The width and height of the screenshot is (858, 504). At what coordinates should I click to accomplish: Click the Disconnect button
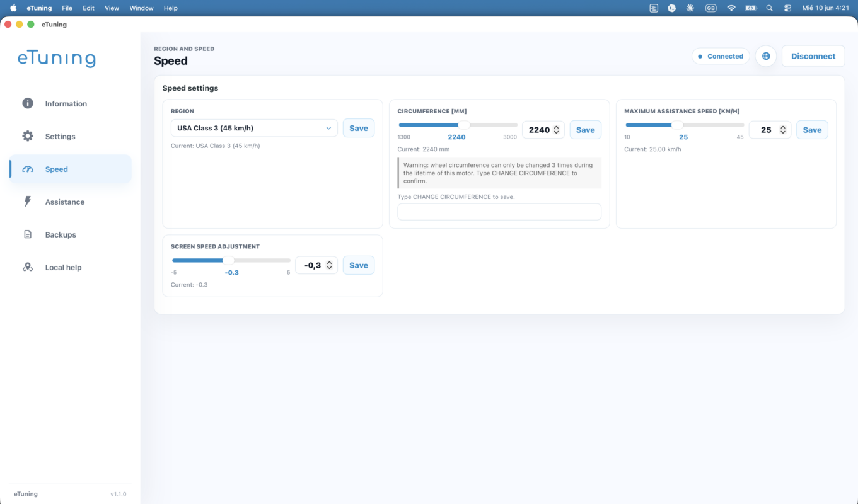(x=813, y=56)
